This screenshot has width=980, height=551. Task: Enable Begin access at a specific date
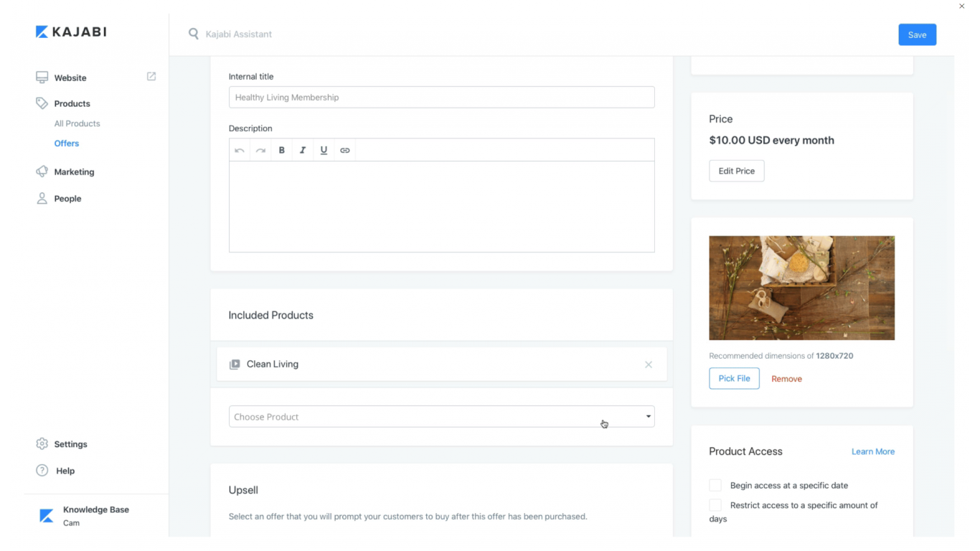point(715,485)
